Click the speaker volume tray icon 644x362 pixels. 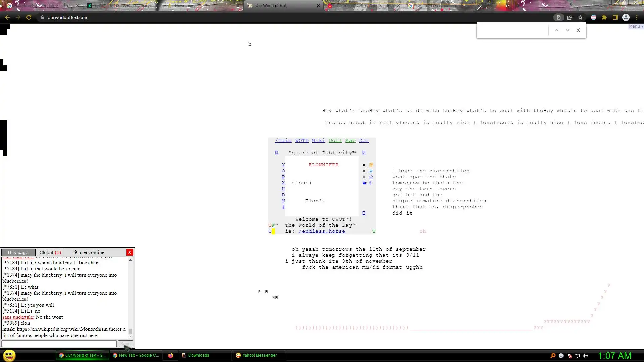coord(585,356)
